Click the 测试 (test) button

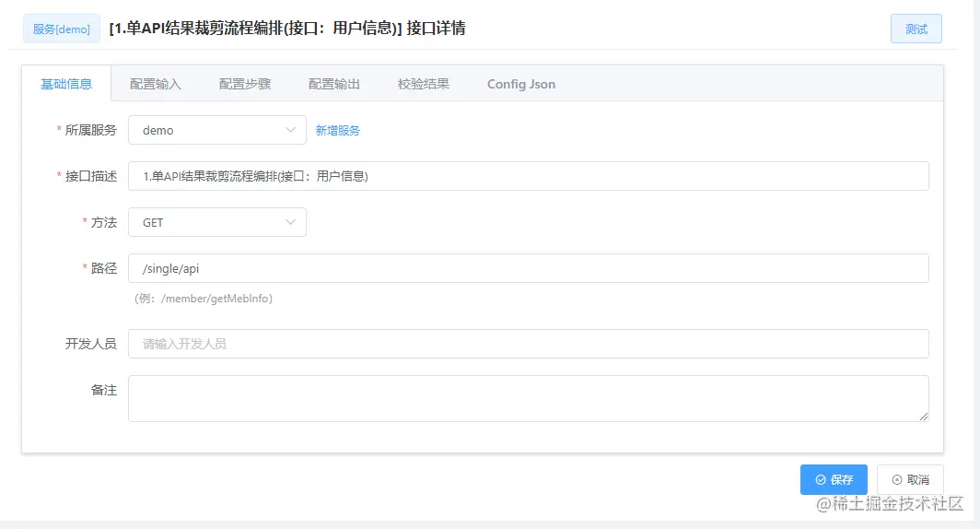click(x=916, y=29)
